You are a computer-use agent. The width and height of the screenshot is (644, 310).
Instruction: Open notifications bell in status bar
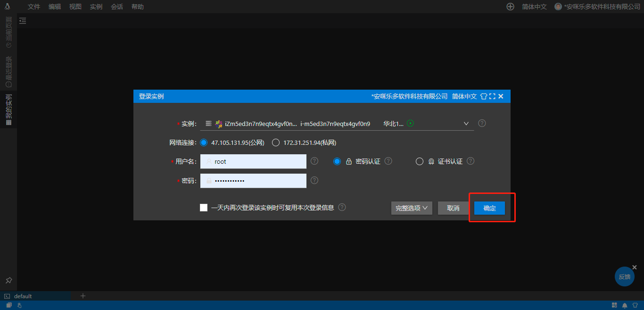point(625,305)
